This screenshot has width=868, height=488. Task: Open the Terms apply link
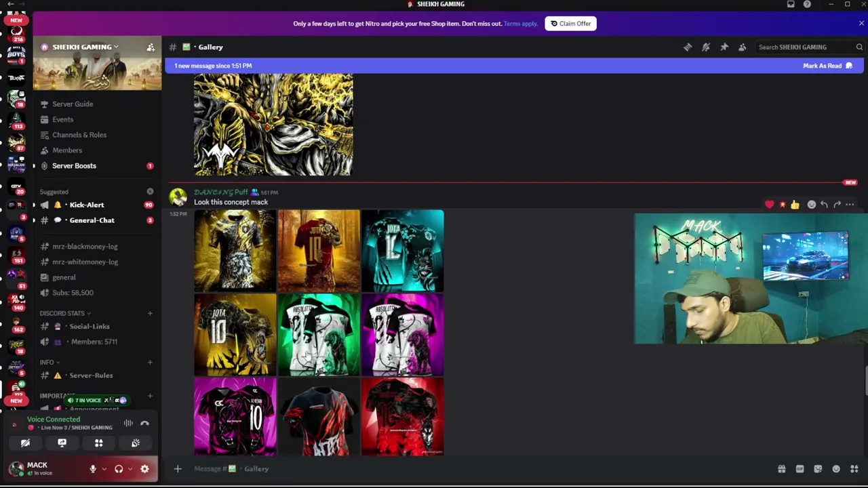coord(521,24)
